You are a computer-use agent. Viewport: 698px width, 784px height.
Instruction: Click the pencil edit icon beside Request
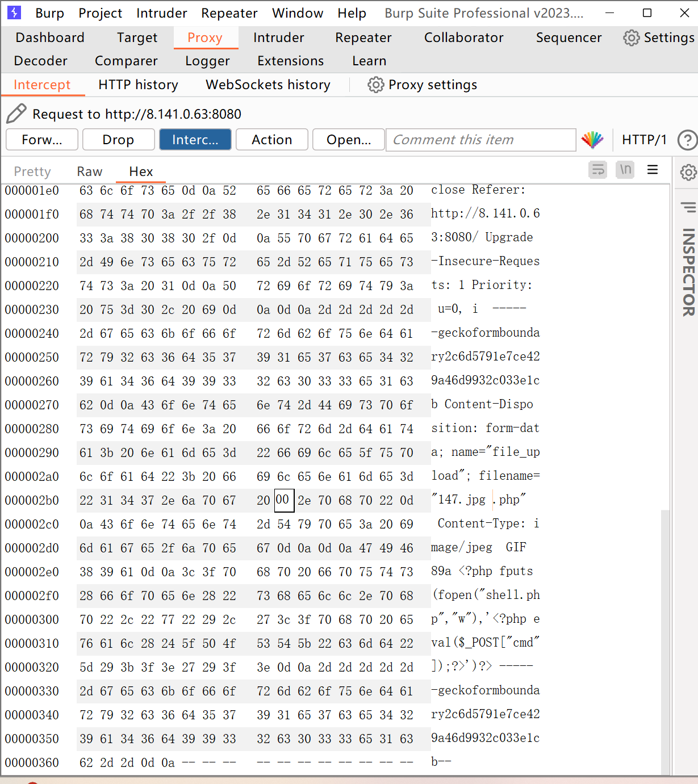click(16, 114)
